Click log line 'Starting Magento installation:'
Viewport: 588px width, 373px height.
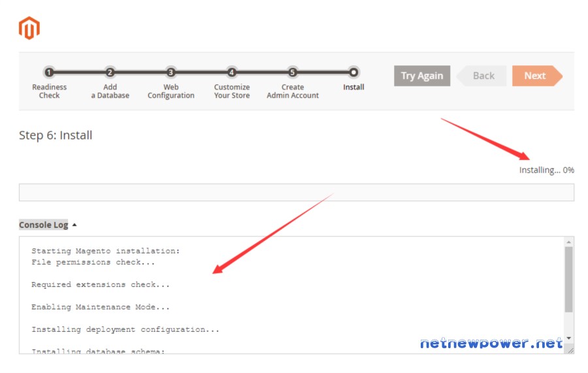[105, 251]
